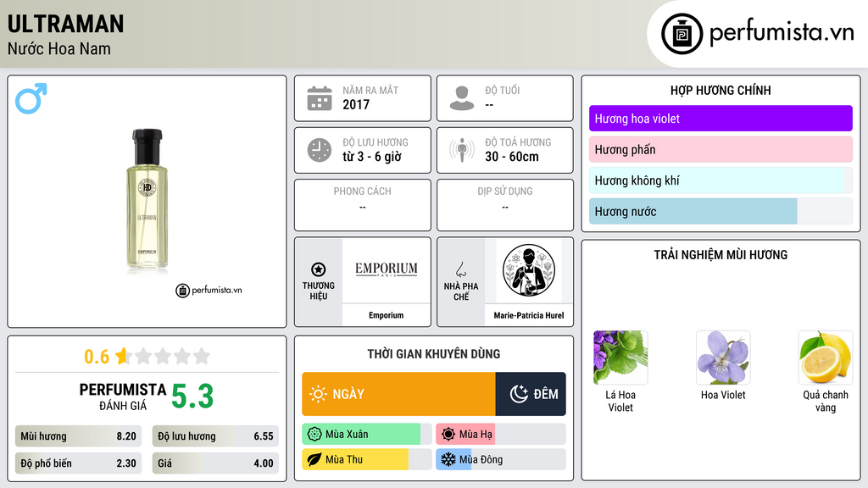Open the Emporium brand logo
Screen dimensions: 868x488
coord(387,270)
